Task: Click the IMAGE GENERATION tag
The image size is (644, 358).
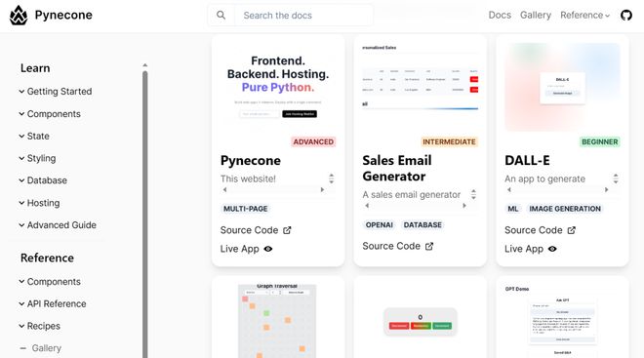Action: (x=565, y=209)
